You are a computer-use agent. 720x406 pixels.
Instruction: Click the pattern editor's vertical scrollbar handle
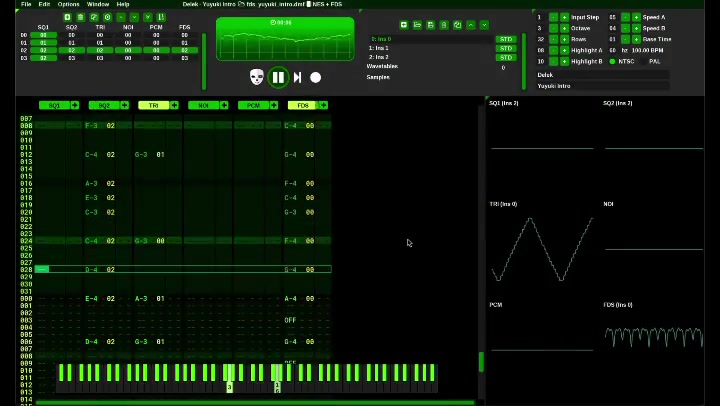(481, 362)
